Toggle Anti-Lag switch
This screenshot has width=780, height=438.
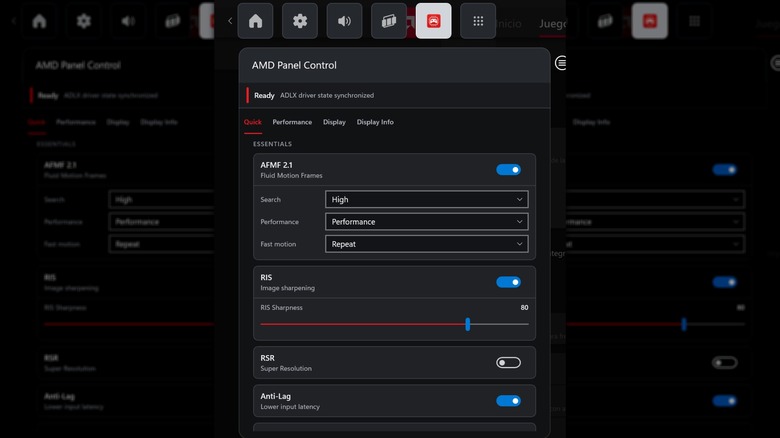508,401
